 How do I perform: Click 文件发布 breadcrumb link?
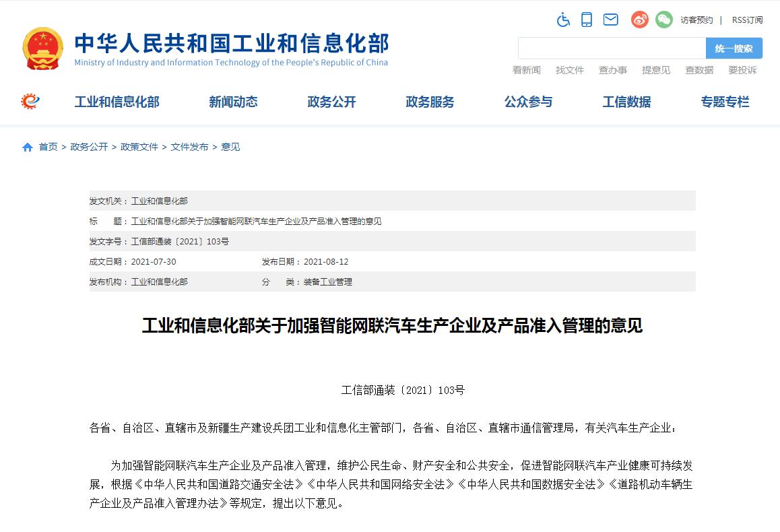point(189,147)
